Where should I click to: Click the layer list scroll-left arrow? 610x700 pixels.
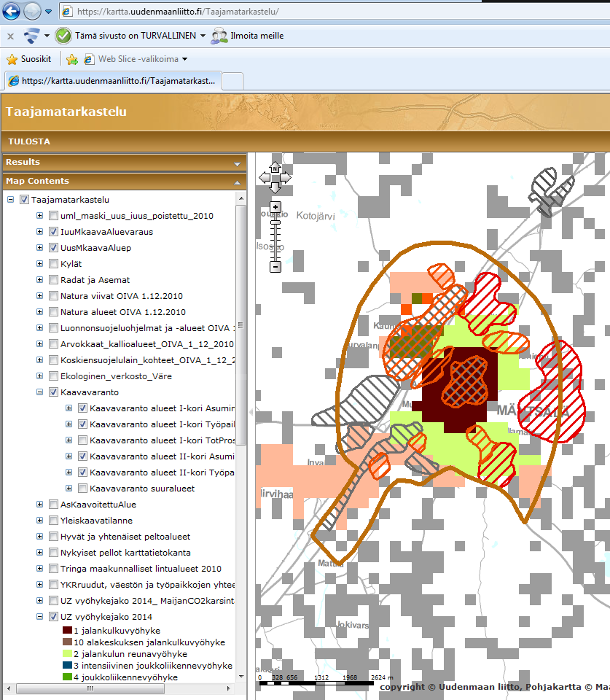click(8, 688)
